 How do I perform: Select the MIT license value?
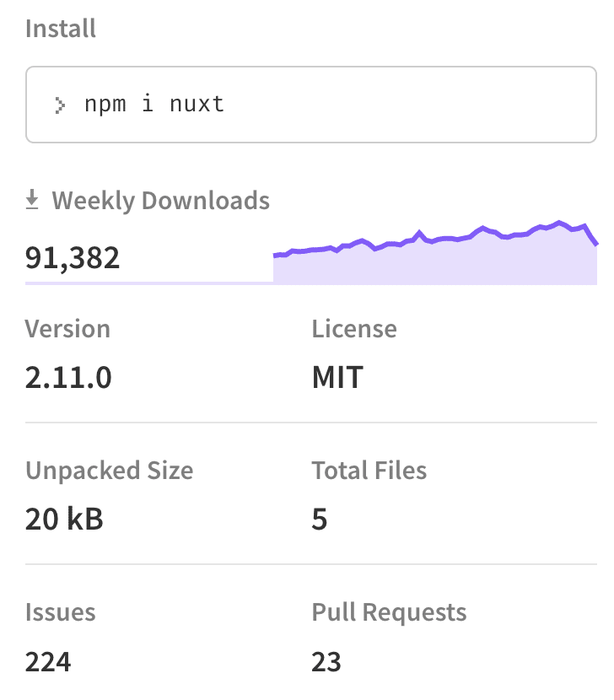click(x=337, y=377)
